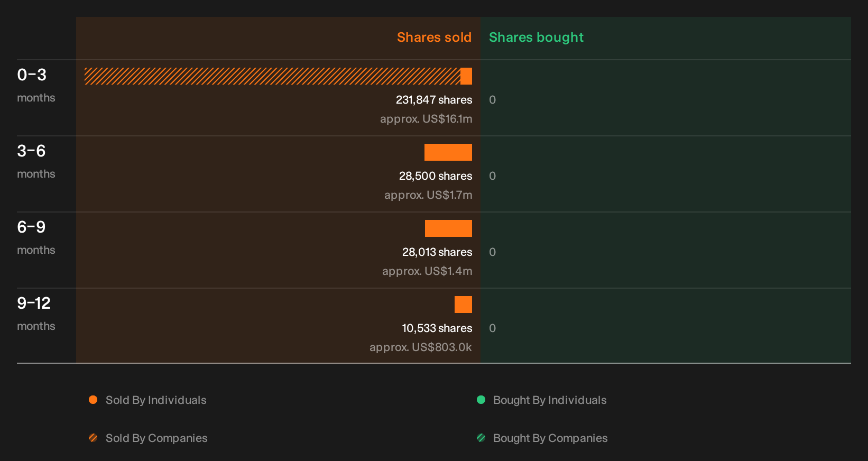Click the striped green Bought By Companies icon
Viewport: 868px width, 461px height.
(x=481, y=438)
